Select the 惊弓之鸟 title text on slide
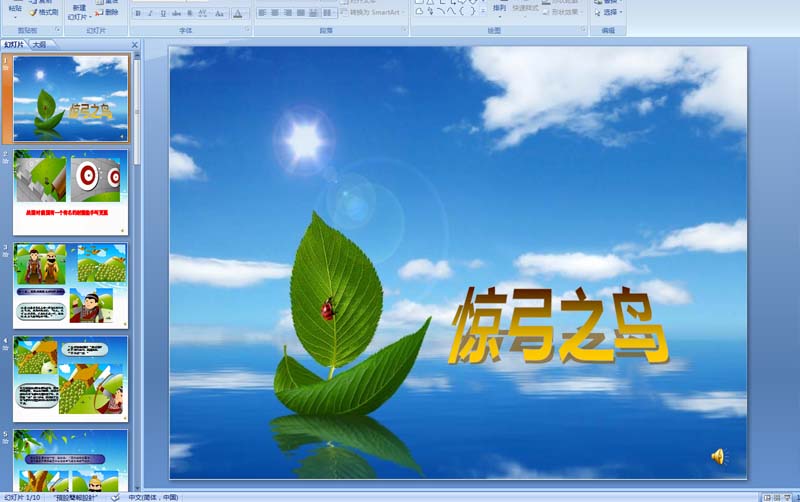800x502 pixels. pos(558,325)
